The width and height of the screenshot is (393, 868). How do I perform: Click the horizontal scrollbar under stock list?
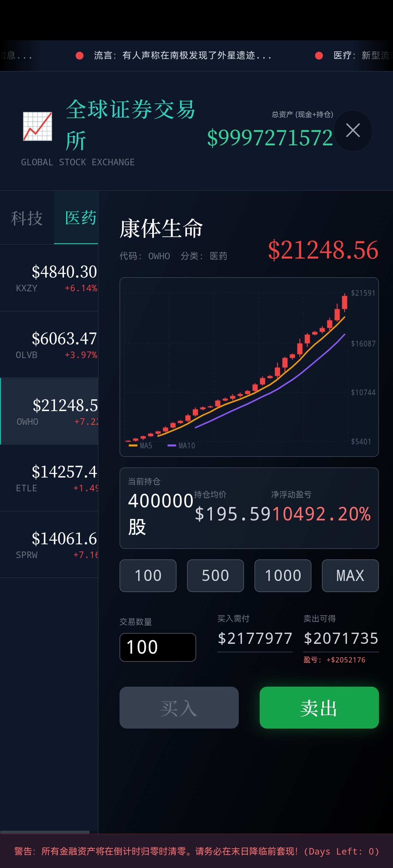(x=45, y=832)
